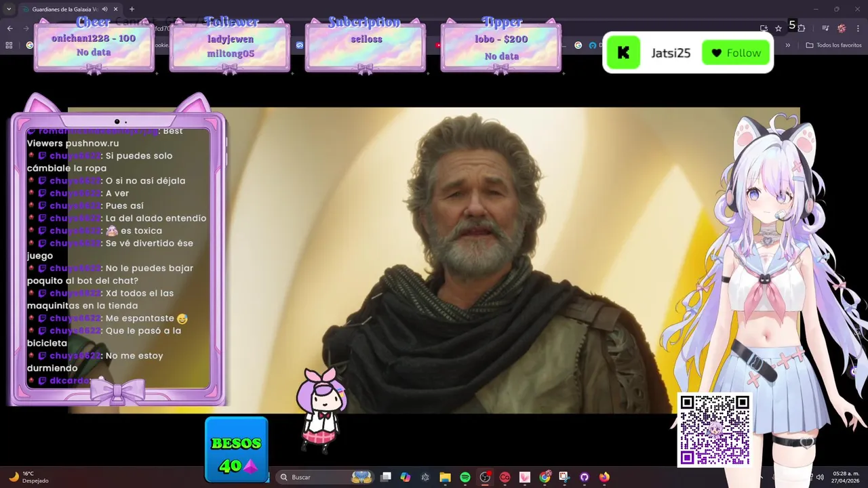Click the volume icon in system tray

click(x=820, y=477)
